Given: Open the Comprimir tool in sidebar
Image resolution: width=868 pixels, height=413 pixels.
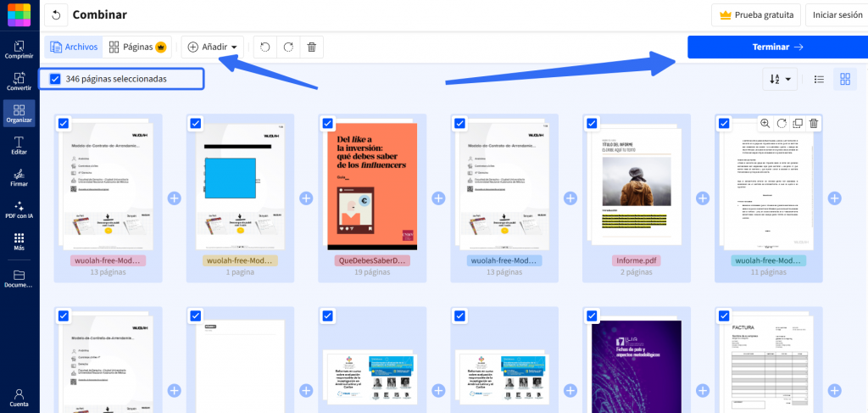Looking at the screenshot, I should pos(19,49).
